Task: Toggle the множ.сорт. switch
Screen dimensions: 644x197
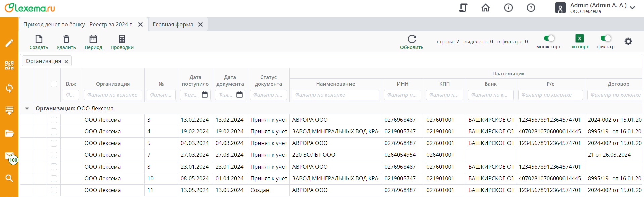Action: (x=549, y=38)
